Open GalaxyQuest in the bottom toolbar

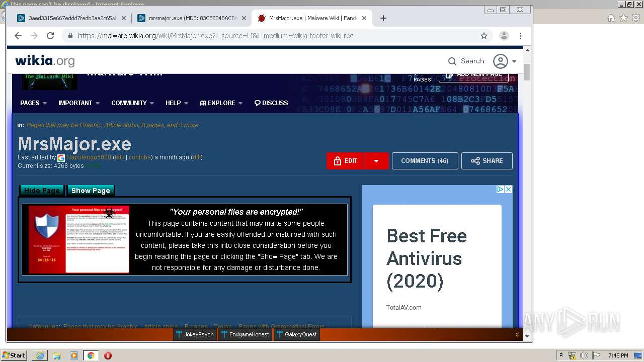tap(297, 334)
